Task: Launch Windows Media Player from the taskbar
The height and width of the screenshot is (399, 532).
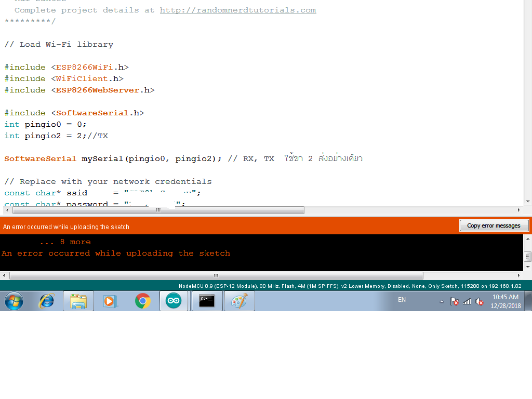Action: tap(109, 301)
